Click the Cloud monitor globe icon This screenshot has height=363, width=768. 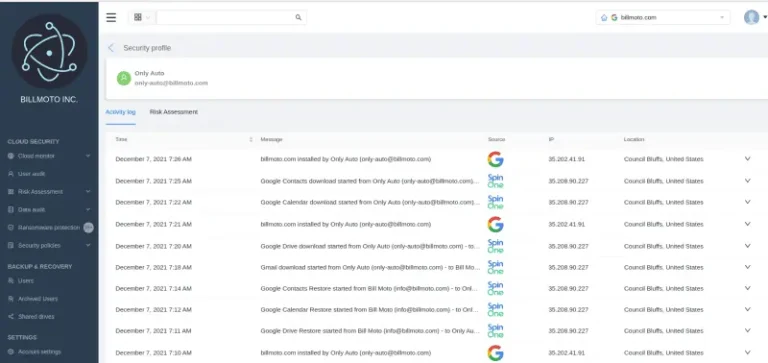[x=11, y=156]
